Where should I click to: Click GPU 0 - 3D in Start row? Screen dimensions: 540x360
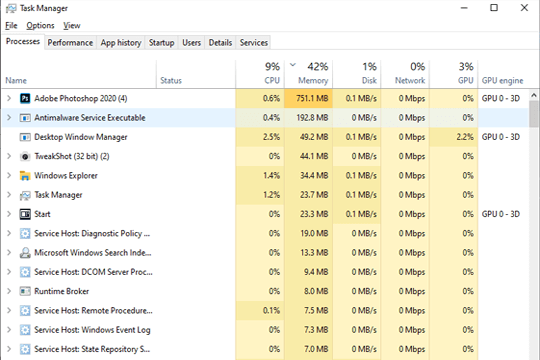(x=501, y=214)
